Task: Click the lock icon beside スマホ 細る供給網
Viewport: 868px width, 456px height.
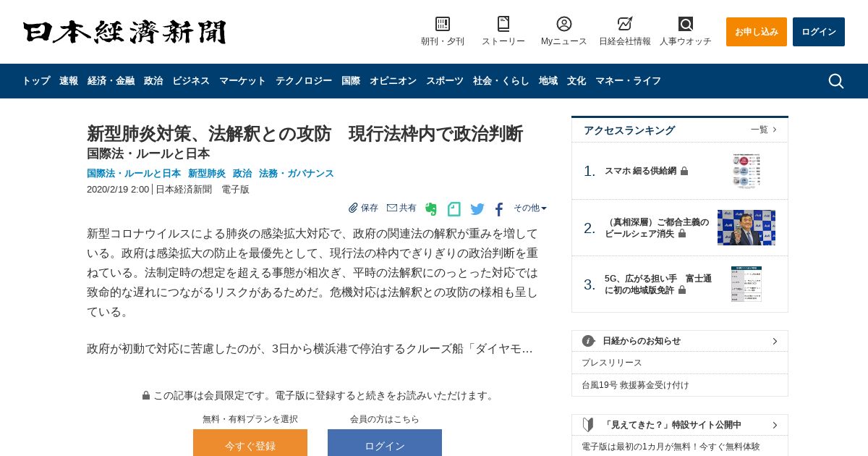Action: [x=684, y=171]
